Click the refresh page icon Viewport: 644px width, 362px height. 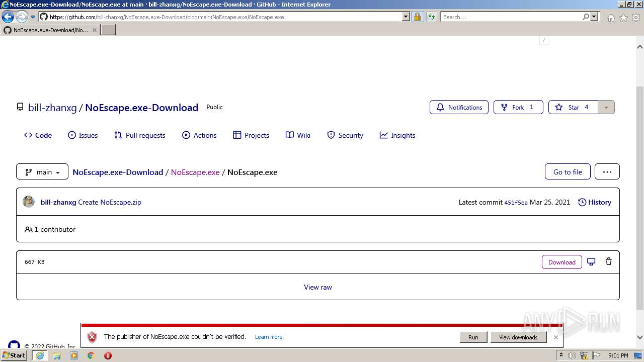pyautogui.click(x=432, y=17)
